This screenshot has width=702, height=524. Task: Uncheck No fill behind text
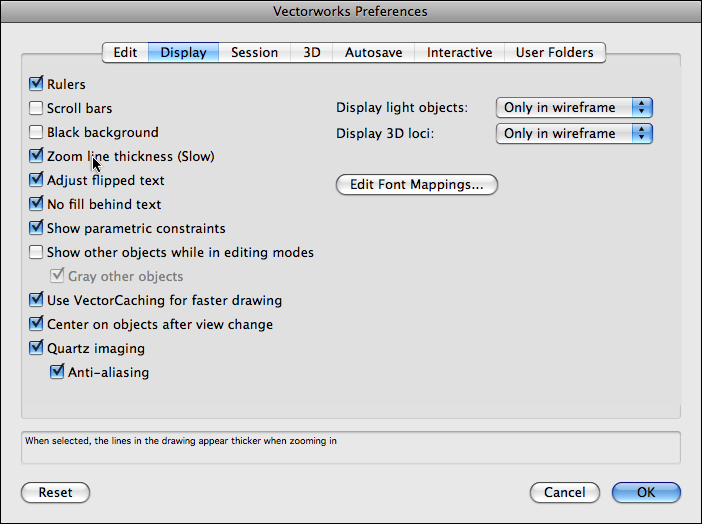(37, 205)
